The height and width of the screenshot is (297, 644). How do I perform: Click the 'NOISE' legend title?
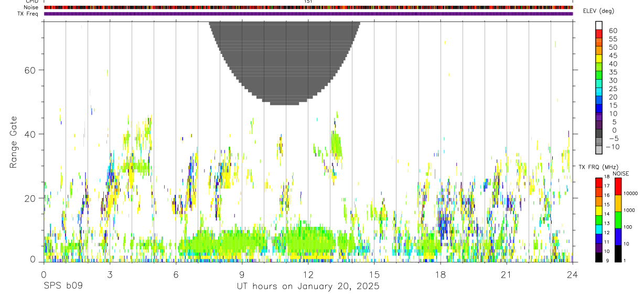coord(620,173)
